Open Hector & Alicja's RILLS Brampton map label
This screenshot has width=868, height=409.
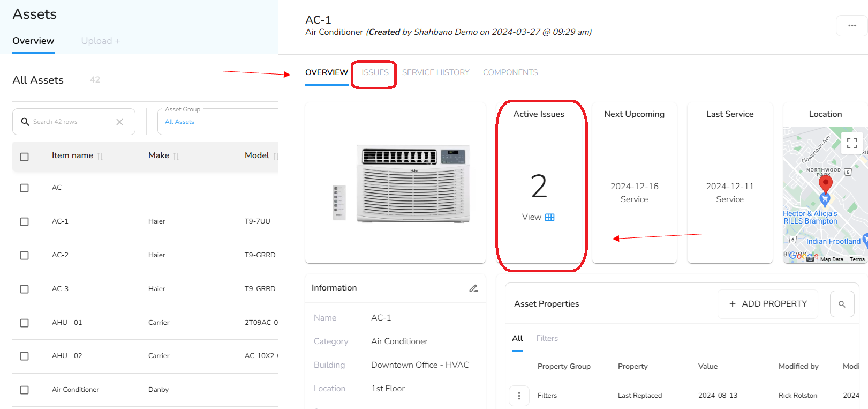pyautogui.click(x=810, y=217)
